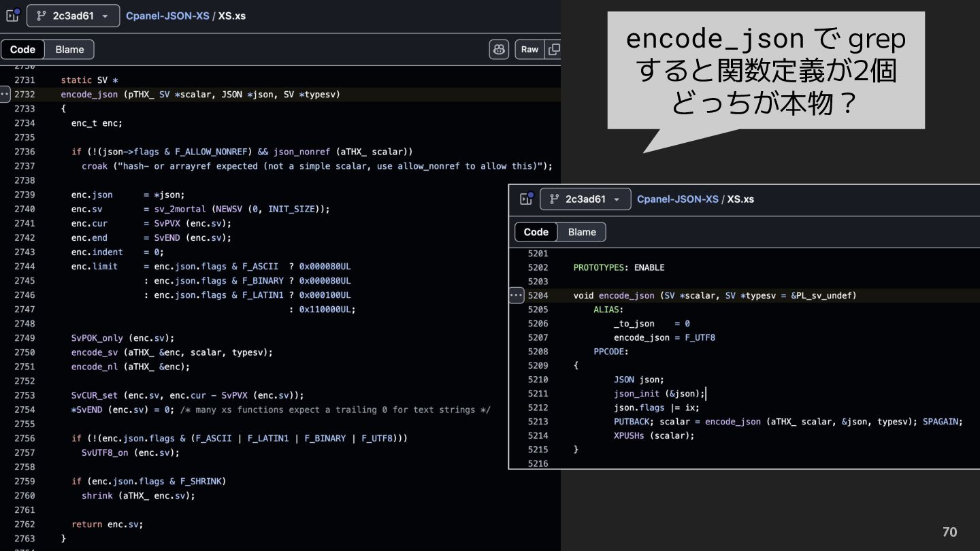Click line number 2750
Image resolution: width=980 pixels, height=551 pixels.
24,352
